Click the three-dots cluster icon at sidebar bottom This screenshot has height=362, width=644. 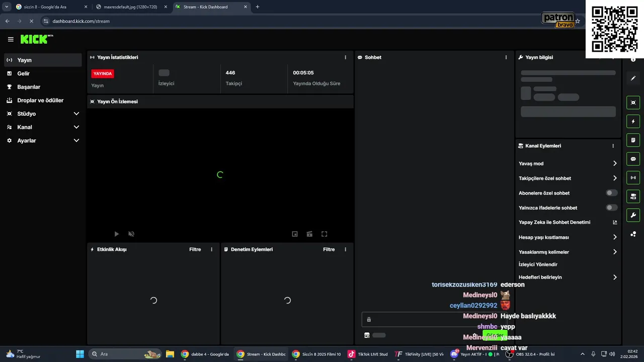[x=633, y=234]
